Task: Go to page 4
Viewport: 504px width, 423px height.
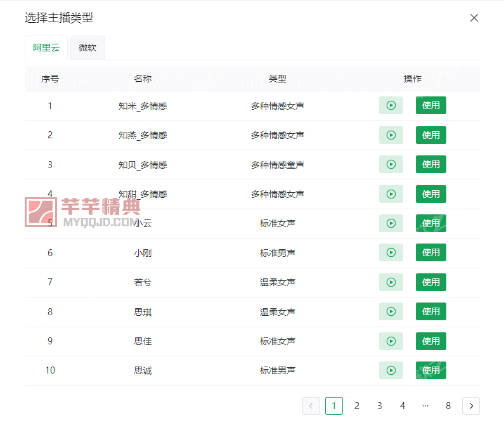Action: (x=403, y=406)
